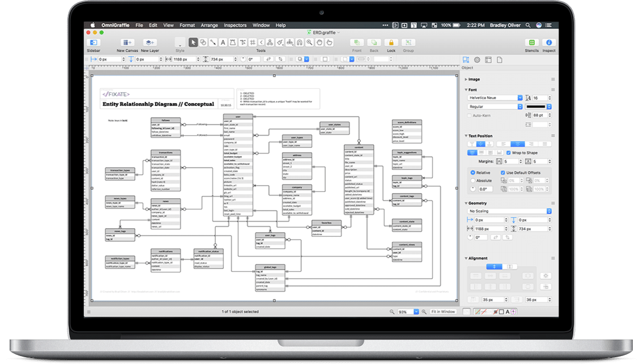The height and width of the screenshot is (364, 643).
Task: Select the Style Brush tool
Action: tap(280, 42)
